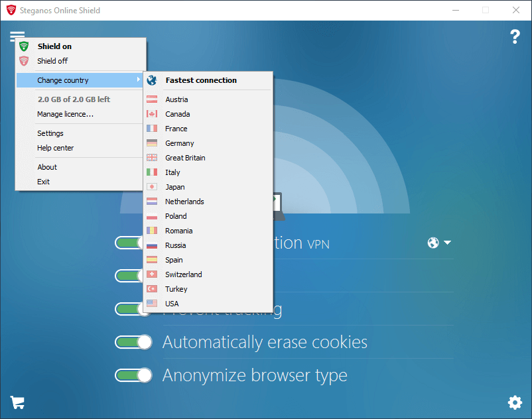Choose Exit in the menu

80,182
